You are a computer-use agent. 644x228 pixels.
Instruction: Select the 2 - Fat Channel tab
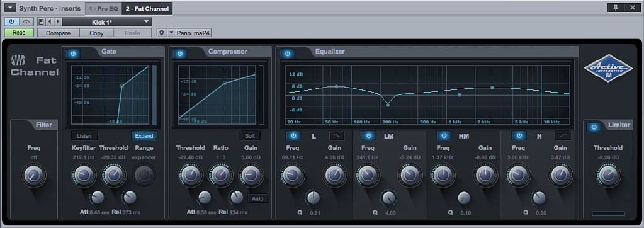pos(147,8)
